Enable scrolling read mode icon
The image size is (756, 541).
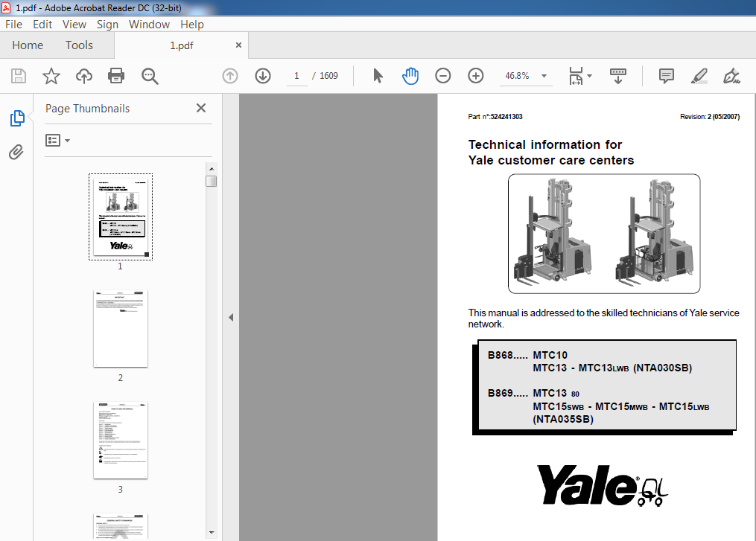(x=618, y=76)
